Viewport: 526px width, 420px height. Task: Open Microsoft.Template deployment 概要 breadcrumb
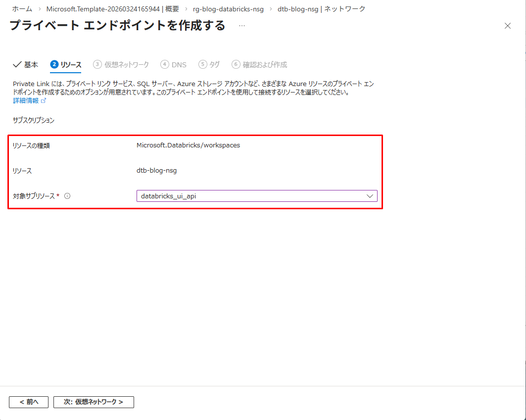[112, 9]
